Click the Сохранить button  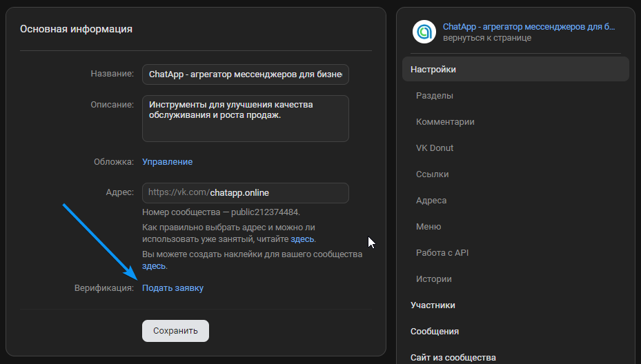(x=175, y=331)
